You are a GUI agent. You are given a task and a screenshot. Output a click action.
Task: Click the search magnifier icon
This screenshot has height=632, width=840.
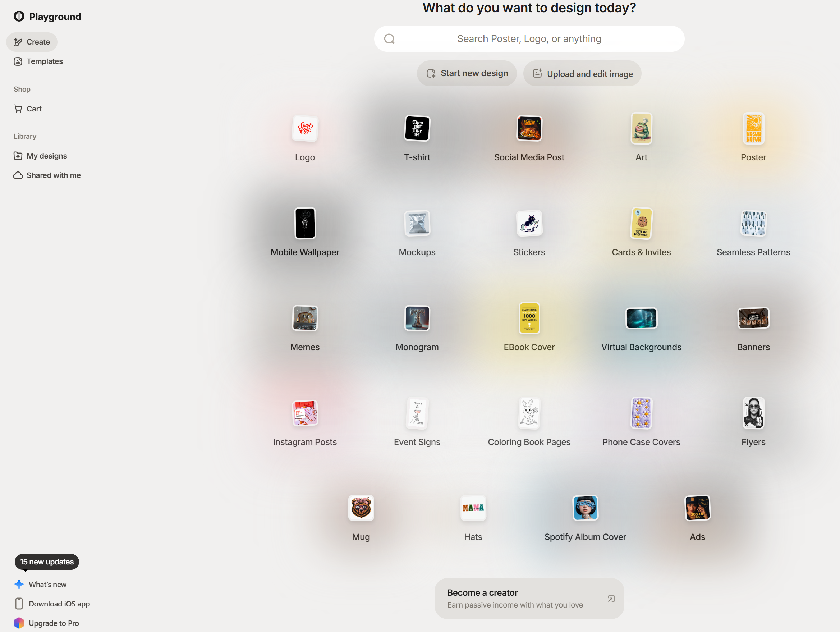tap(389, 39)
